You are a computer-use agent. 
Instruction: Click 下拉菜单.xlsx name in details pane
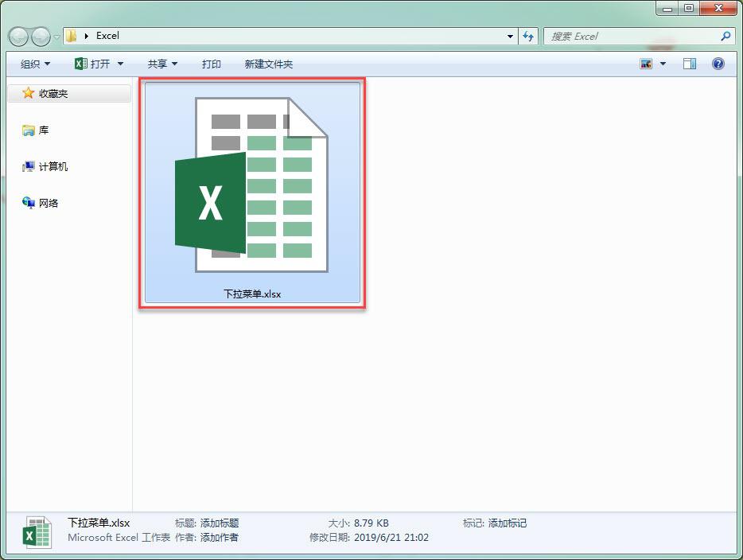click(99, 523)
